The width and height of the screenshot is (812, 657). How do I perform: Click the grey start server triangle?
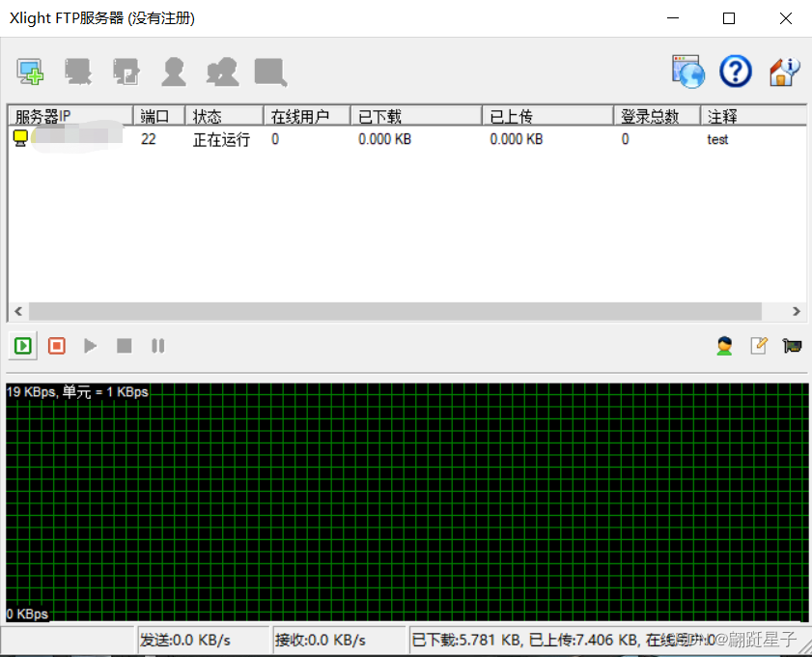90,346
